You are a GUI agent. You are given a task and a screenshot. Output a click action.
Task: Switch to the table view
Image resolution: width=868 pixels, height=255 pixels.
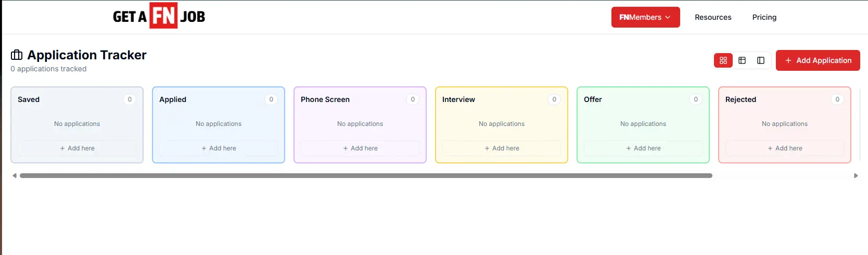pyautogui.click(x=742, y=60)
